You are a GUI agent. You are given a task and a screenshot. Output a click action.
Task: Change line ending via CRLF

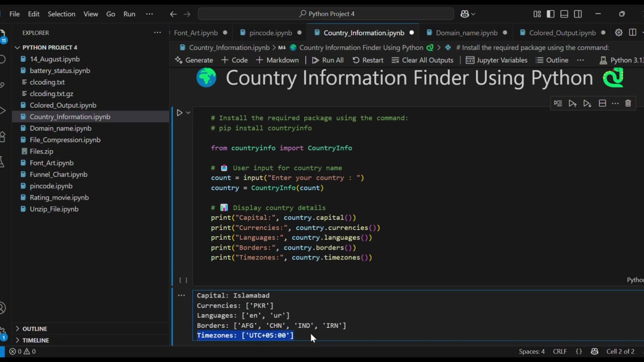[x=560, y=351]
